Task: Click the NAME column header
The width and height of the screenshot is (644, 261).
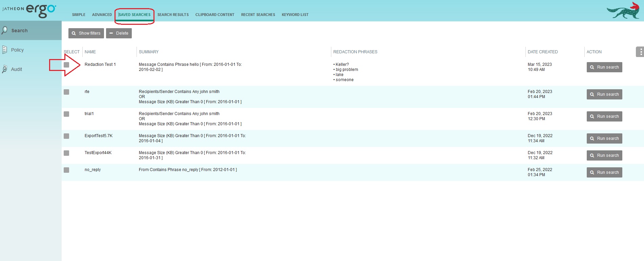Action: coord(90,52)
